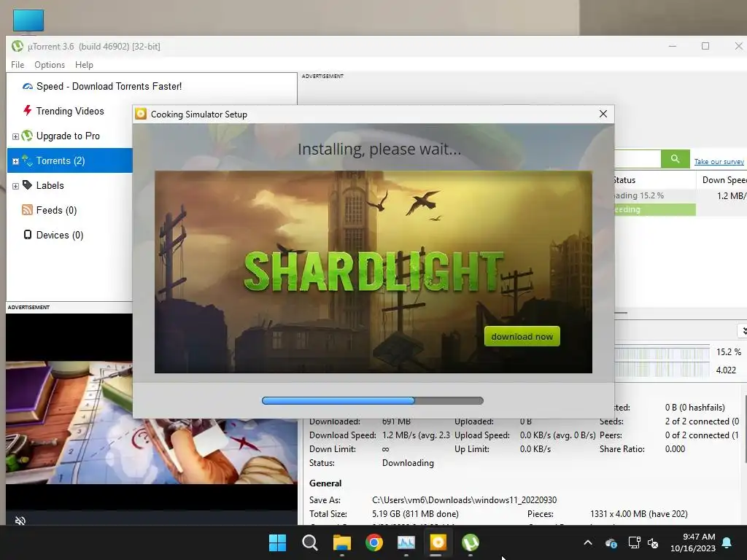Viewport: 747px width, 560px height.
Task: Click the OneDrive cloud tray icon
Action: tap(611, 542)
